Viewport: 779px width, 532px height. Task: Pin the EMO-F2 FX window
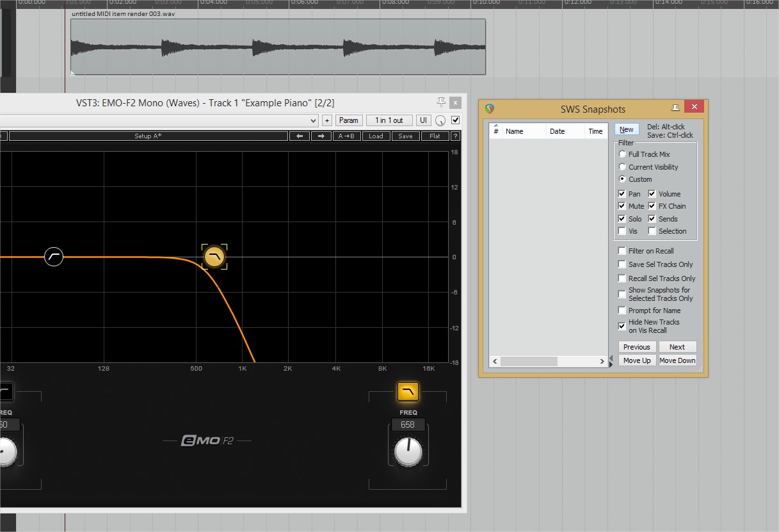click(440, 102)
